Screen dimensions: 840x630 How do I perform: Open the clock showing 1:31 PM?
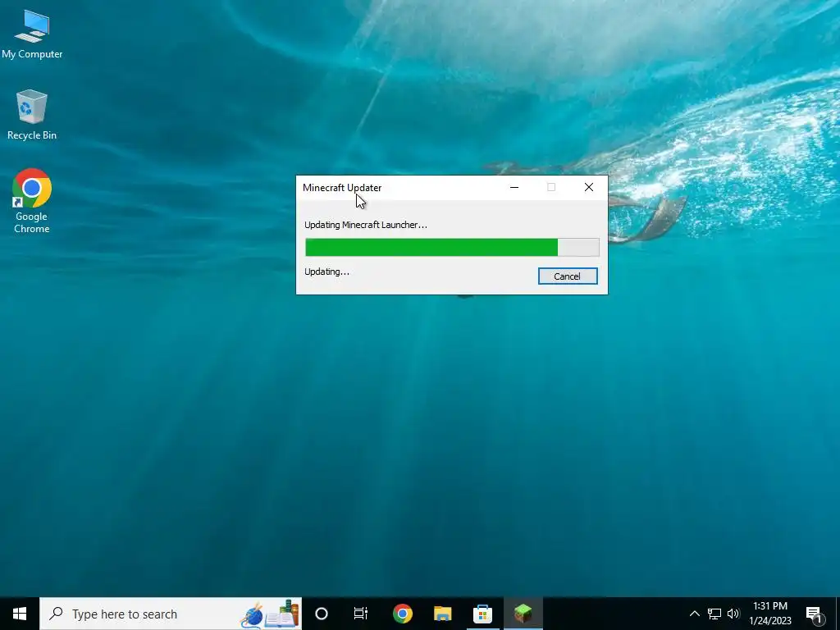click(770, 614)
